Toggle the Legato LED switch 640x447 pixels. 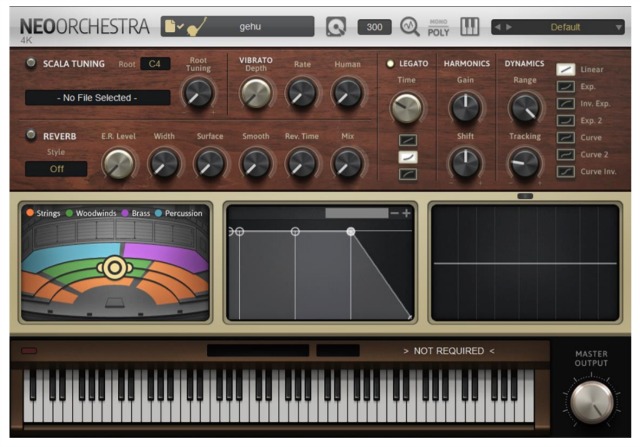click(x=390, y=63)
